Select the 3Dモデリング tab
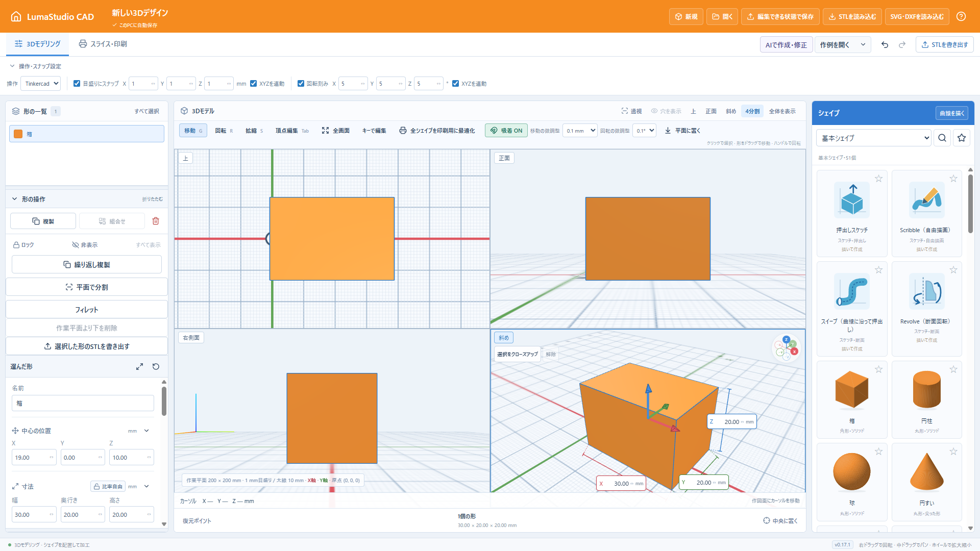980x551 pixels. pos(38,44)
